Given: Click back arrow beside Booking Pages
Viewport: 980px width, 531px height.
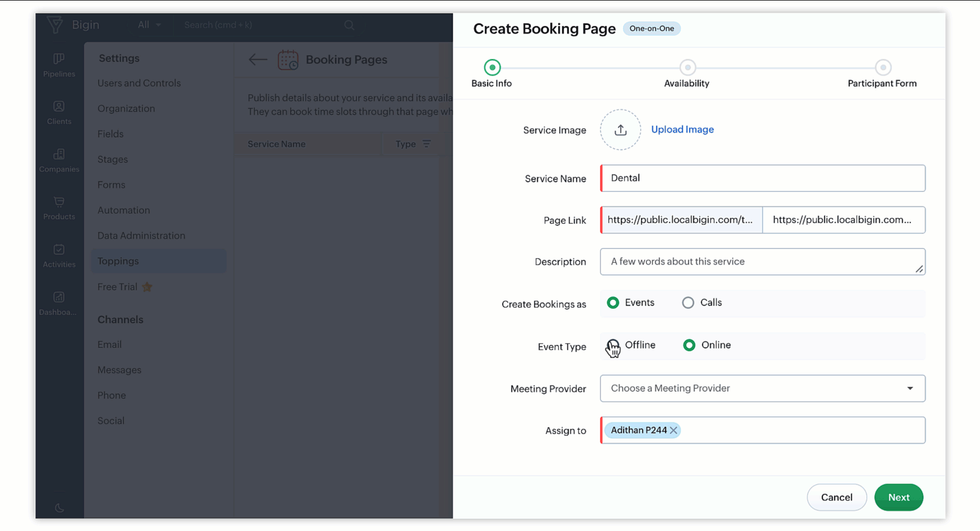Looking at the screenshot, I should tap(257, 60).
